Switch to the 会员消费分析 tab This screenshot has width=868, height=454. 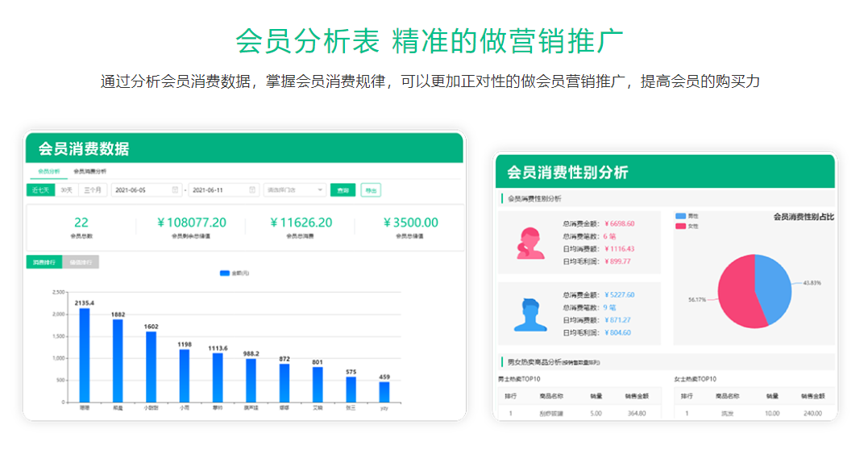pos(89,171)
